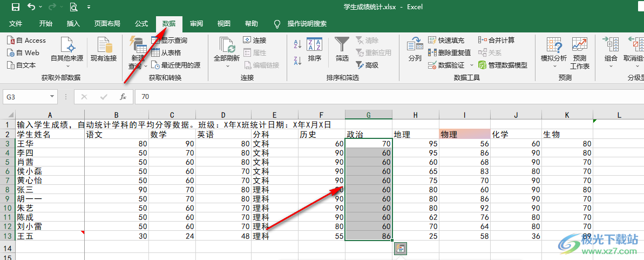Switch to the 视图 ribbon tab

click(224, 24)
